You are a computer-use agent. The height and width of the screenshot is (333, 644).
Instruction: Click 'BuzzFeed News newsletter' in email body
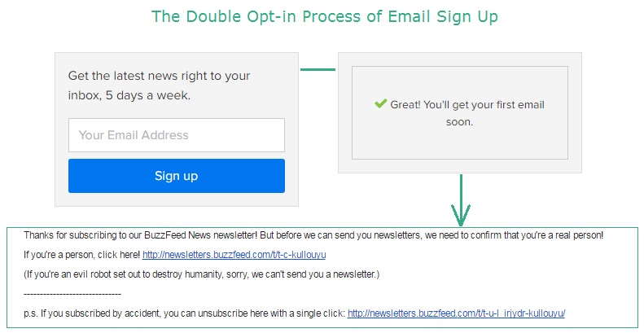coord(200,235)
